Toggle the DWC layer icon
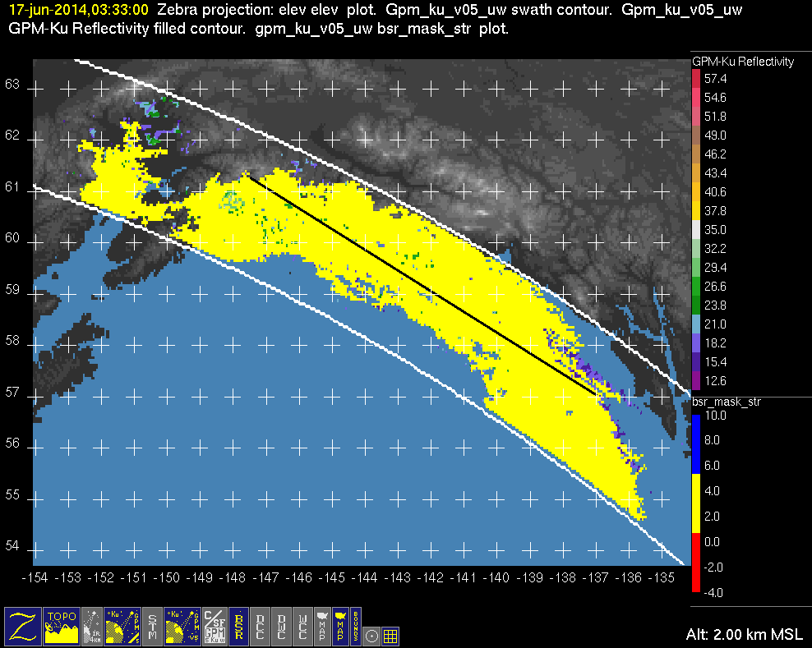Screen dimensions: 812x648 [282, 626]
